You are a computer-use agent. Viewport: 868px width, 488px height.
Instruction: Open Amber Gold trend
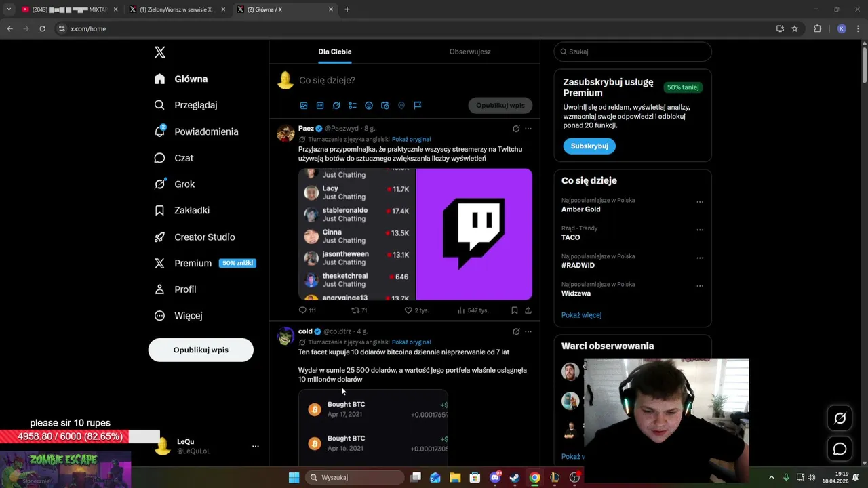pyautogui.click(x=581, y=209)
